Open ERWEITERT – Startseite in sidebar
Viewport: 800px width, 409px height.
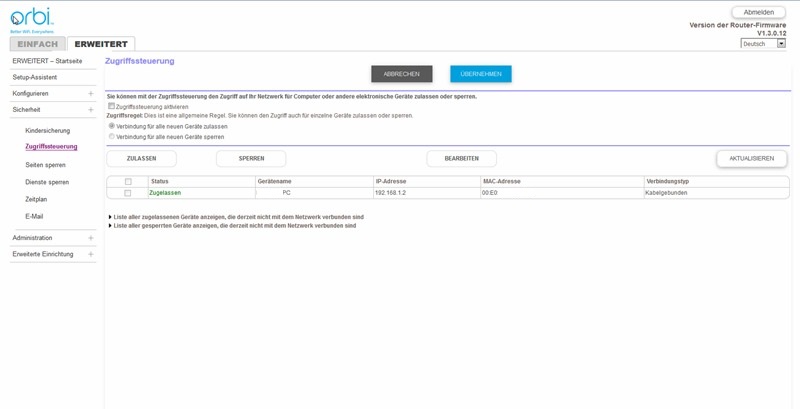[47, 61]
